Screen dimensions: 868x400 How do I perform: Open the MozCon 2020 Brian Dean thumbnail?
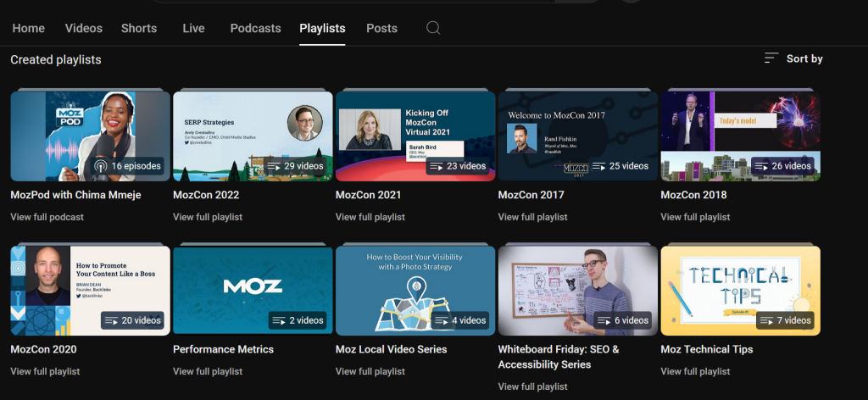coord(90,291)
